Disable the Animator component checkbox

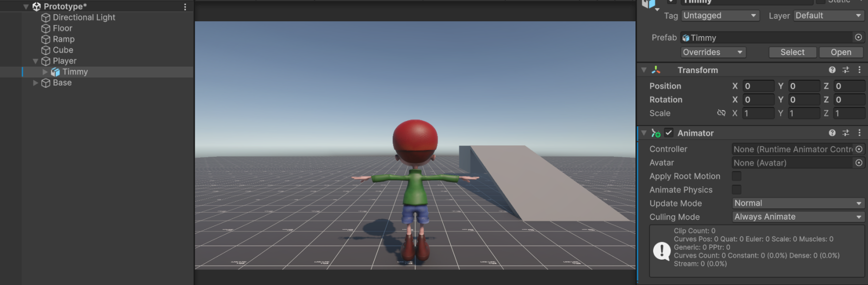(x=669, y=133)
